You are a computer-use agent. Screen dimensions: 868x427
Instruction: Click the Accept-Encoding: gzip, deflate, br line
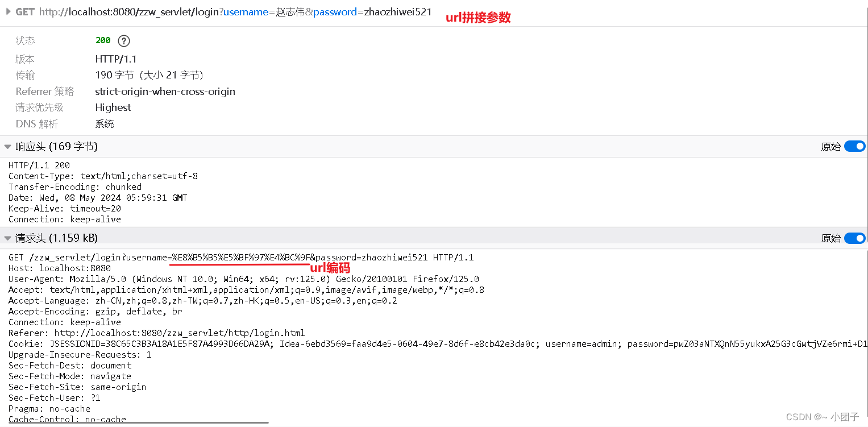coord(95,312)
